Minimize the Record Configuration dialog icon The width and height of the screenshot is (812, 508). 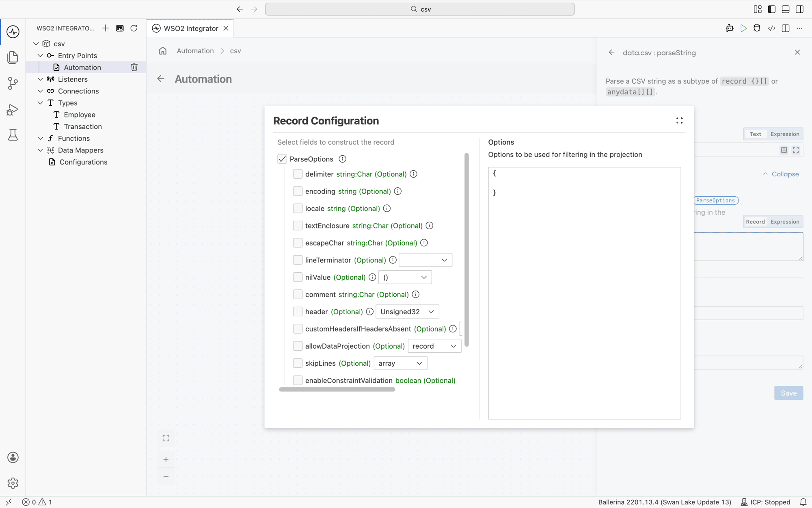tap(679, 120)
